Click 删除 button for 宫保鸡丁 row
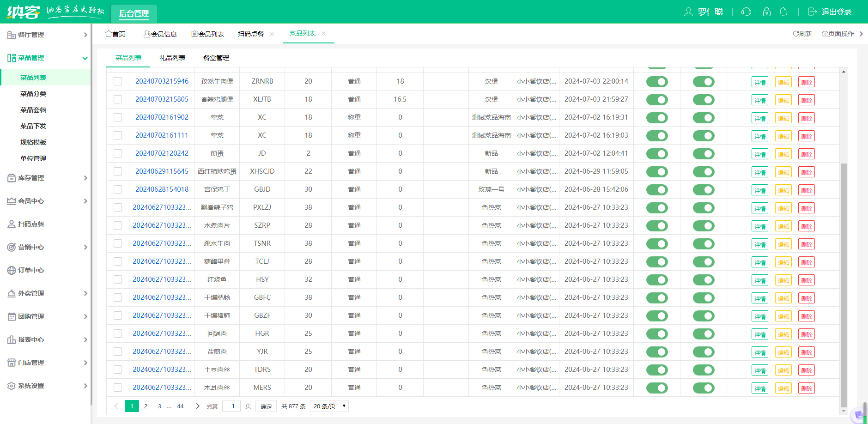868x424 pixels. pos(806,190)
